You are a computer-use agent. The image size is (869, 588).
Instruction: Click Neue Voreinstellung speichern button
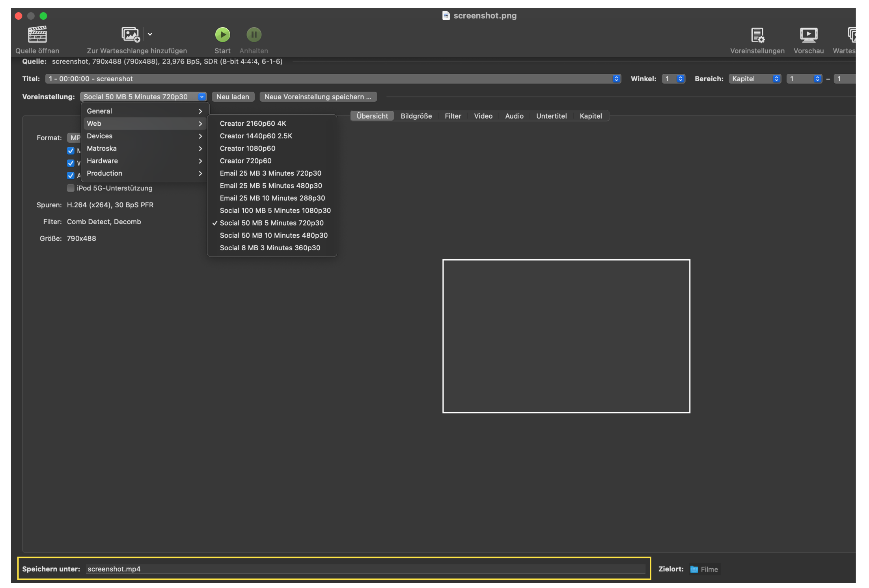coord(318,97)
